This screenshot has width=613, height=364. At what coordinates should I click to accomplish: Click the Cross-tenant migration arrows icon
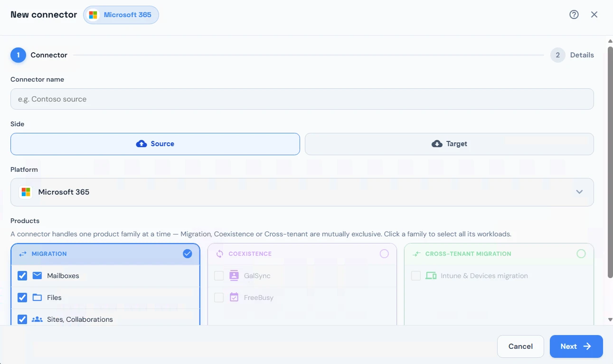[x=416, y=254]
